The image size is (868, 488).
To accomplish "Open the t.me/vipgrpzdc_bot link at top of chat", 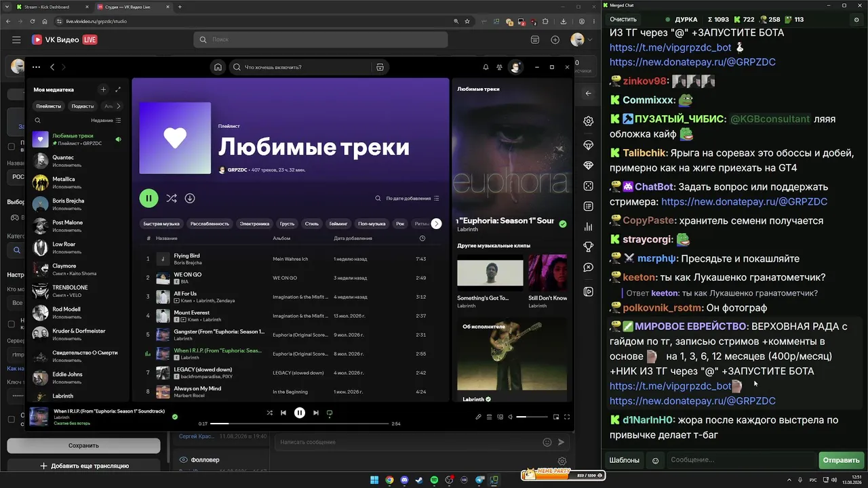I will (x=670, y=47).
